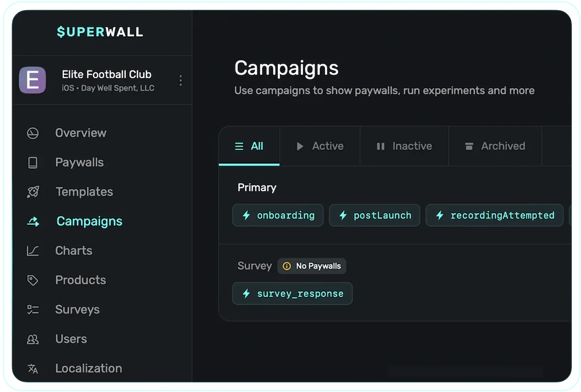Click the Products tag icon
The image size is (581, 392).
click(x=33, y=280)
